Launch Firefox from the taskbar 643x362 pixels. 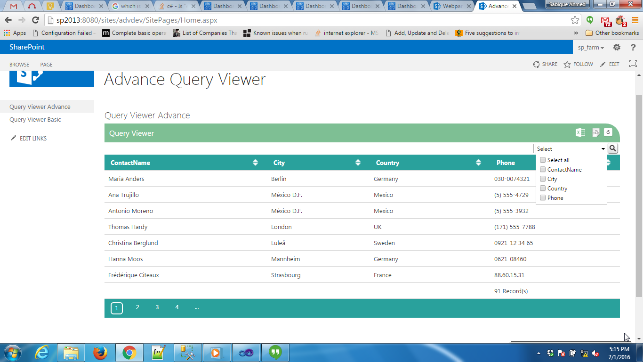point(100,353)
